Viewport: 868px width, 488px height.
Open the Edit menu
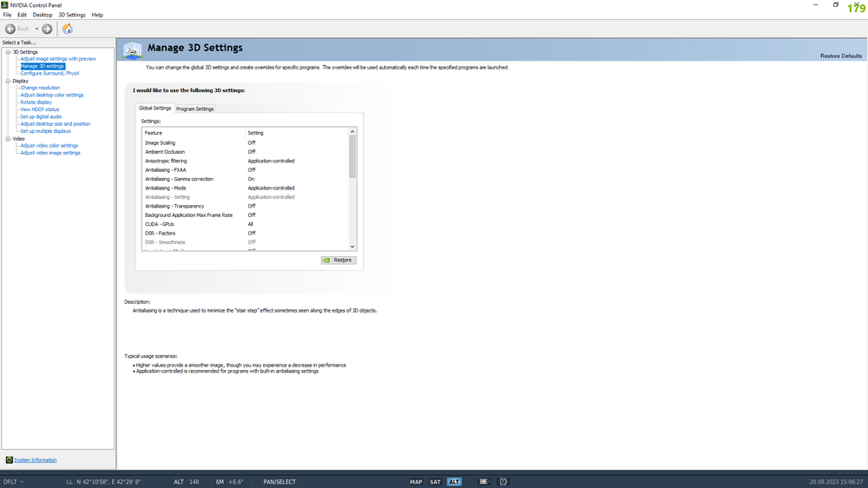tap(23, 15)
